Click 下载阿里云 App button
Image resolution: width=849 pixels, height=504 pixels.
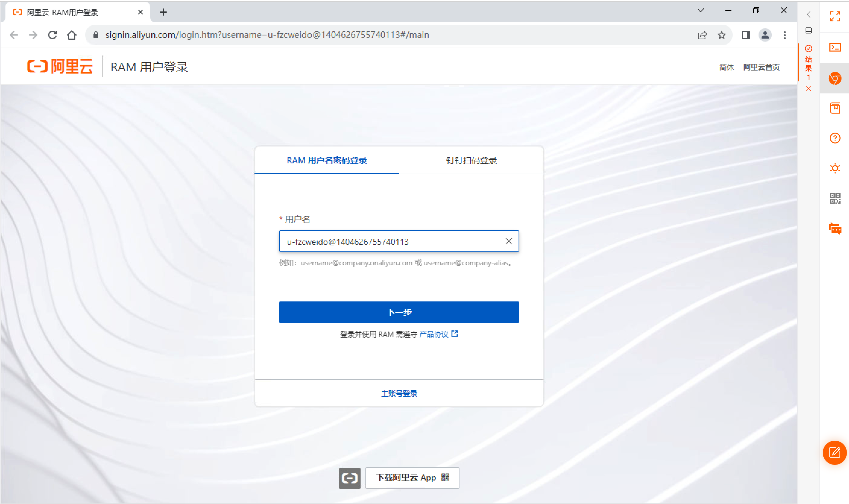(412, 478)
